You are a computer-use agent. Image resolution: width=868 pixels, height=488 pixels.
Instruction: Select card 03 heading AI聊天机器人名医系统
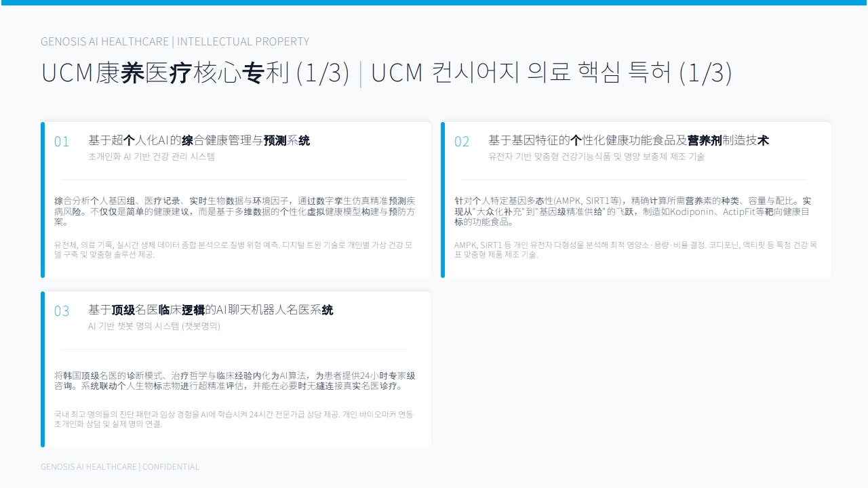(211, 310)
